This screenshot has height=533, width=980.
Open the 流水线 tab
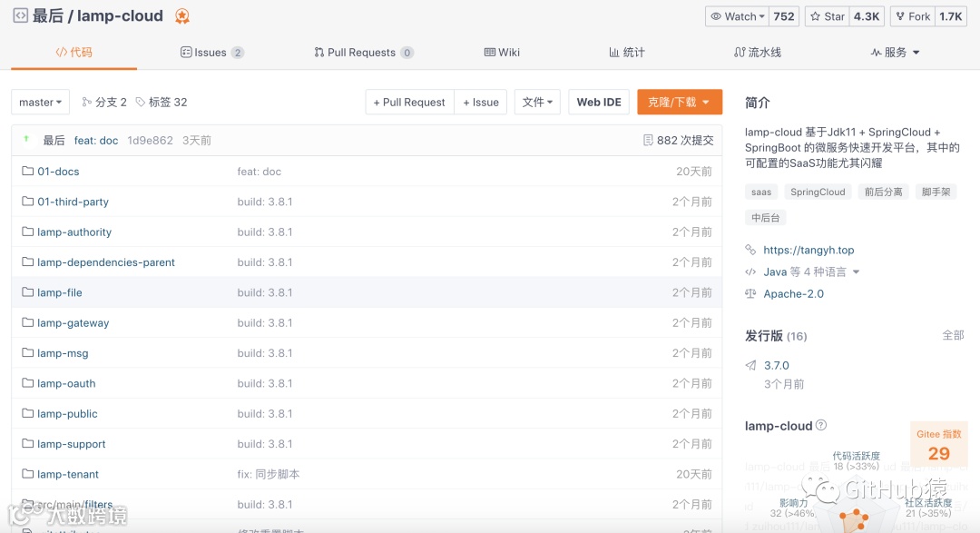tap(758, 53)
